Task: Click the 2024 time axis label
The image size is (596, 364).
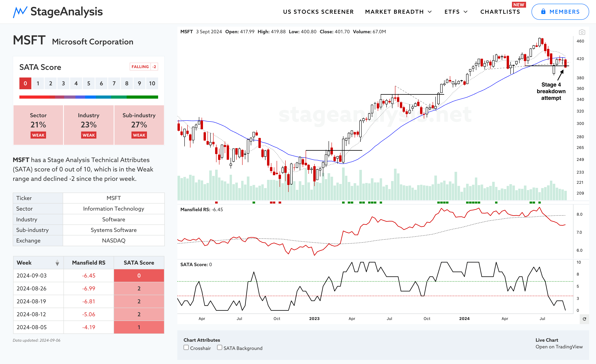Action: (464, 319)
